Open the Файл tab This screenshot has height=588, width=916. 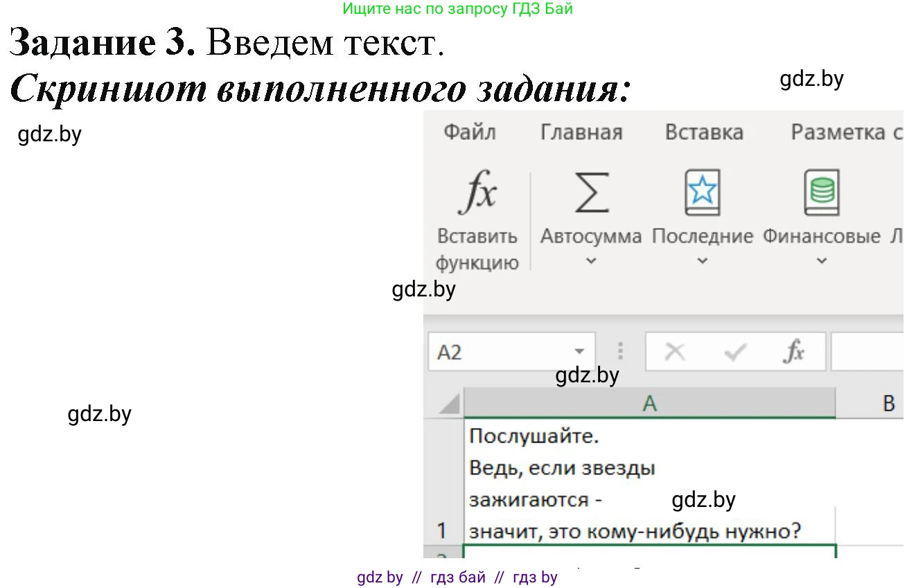coord(469,132)
